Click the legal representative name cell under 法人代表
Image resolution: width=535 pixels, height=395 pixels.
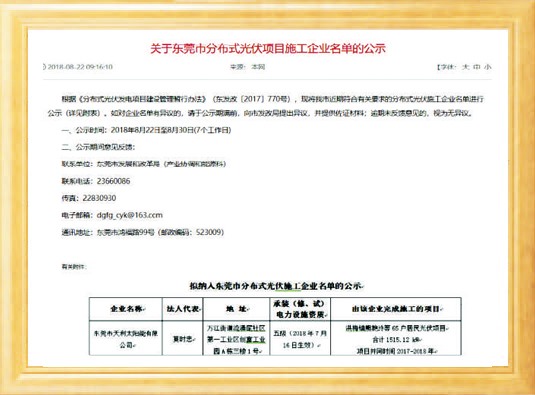point(184,339)
